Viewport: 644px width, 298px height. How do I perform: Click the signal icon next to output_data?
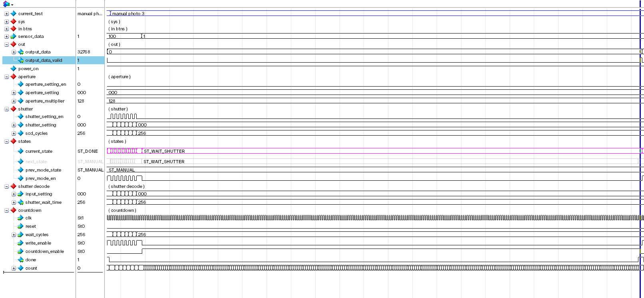20,52
